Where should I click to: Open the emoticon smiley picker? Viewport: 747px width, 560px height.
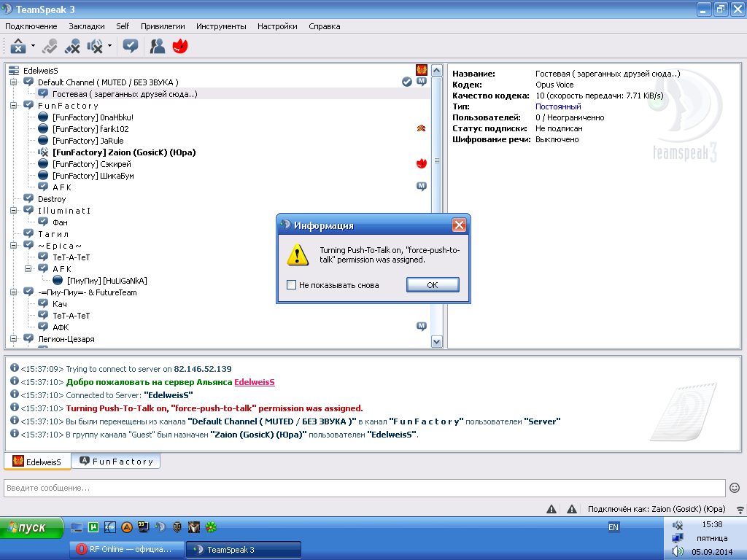point(735,488)
